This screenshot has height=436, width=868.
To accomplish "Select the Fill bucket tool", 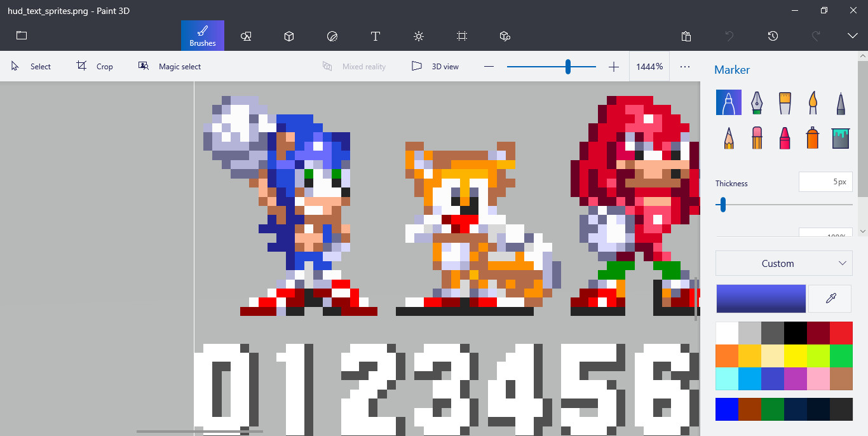I will (840, 138).
